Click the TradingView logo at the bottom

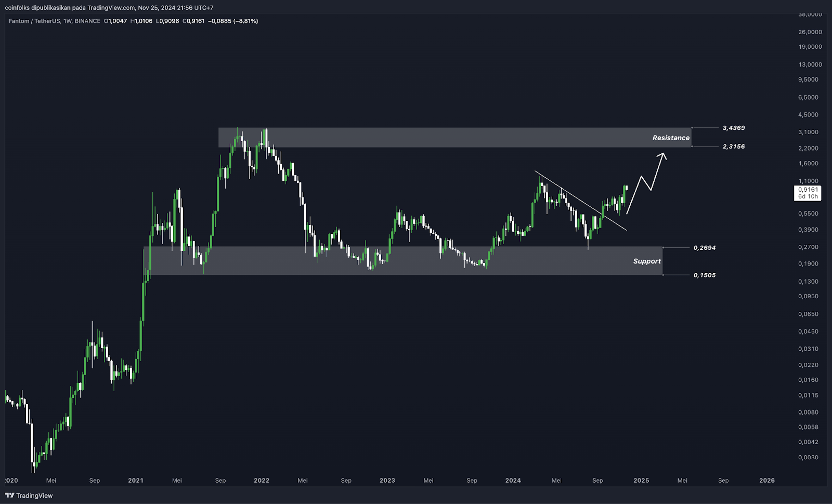tap(29, 496)
